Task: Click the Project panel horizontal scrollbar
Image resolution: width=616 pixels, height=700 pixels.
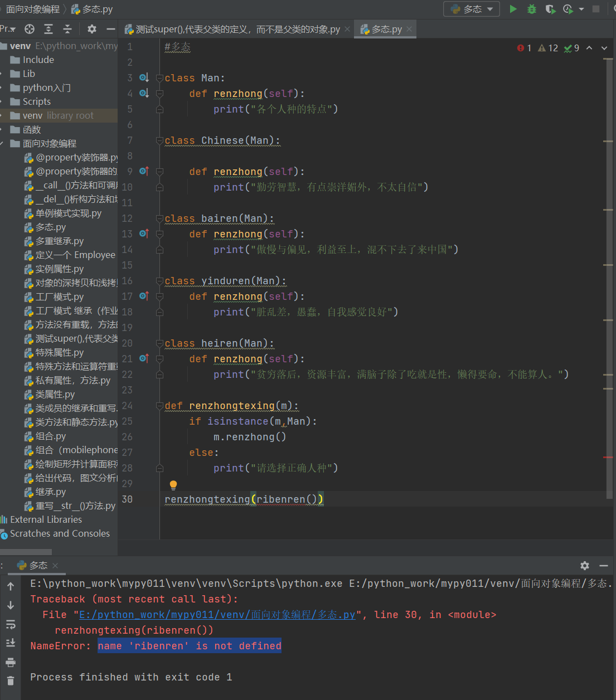Action: [26, 552]
